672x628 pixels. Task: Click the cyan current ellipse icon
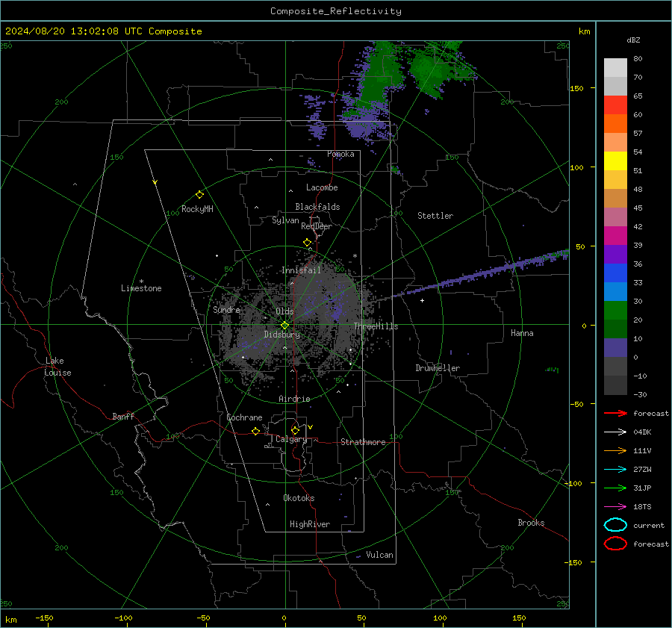click(615, 525)
